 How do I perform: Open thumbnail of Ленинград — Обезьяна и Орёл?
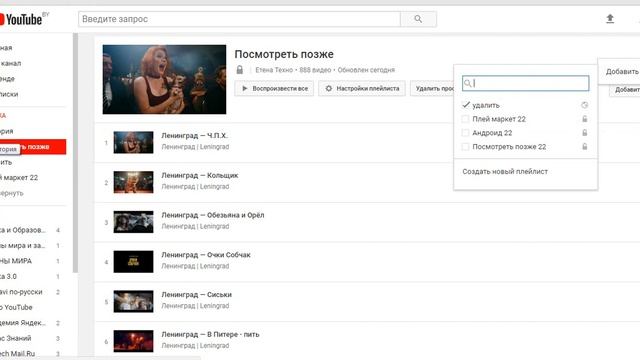tap(133, 222)
